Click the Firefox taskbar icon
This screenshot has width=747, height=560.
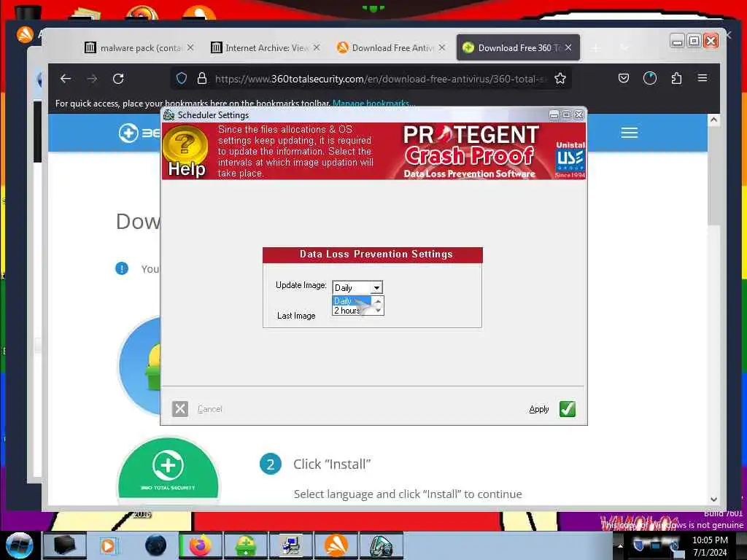point(201,545)
